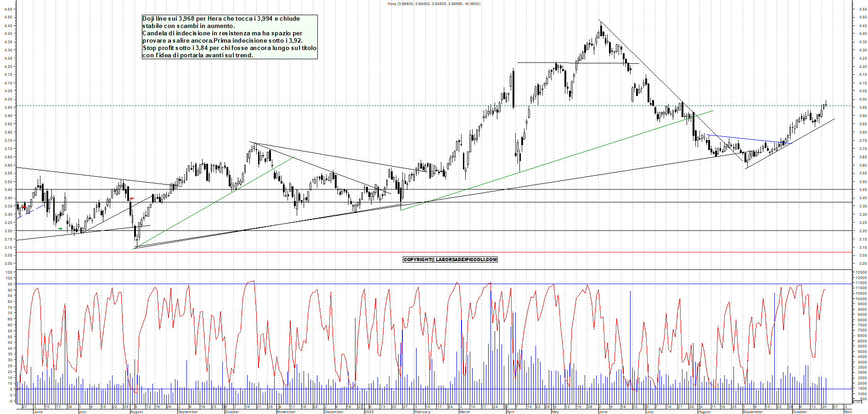
Task: Click the highest candlestick at the 4.48 peak
Action: (x=600, y=31)
